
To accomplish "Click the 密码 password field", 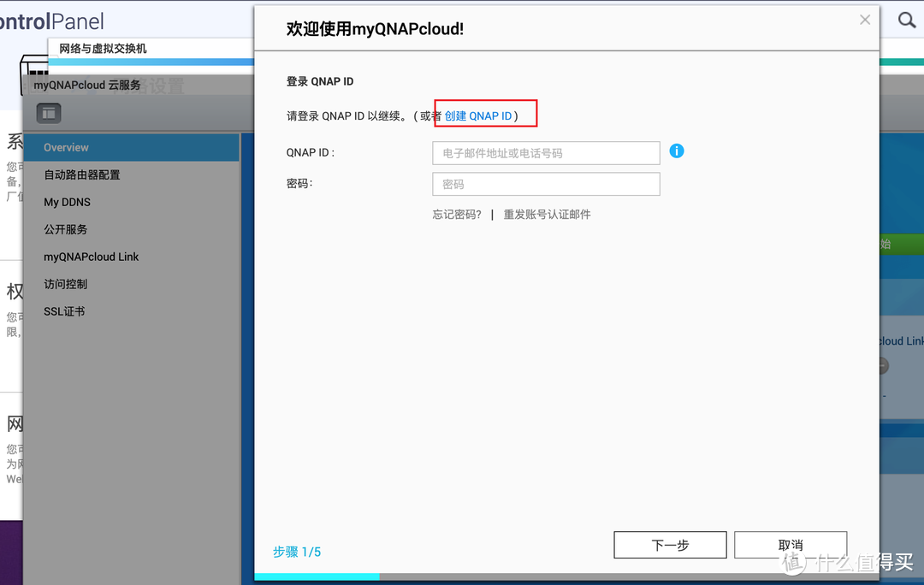I will pyautogui.click(x=546, y=184).
